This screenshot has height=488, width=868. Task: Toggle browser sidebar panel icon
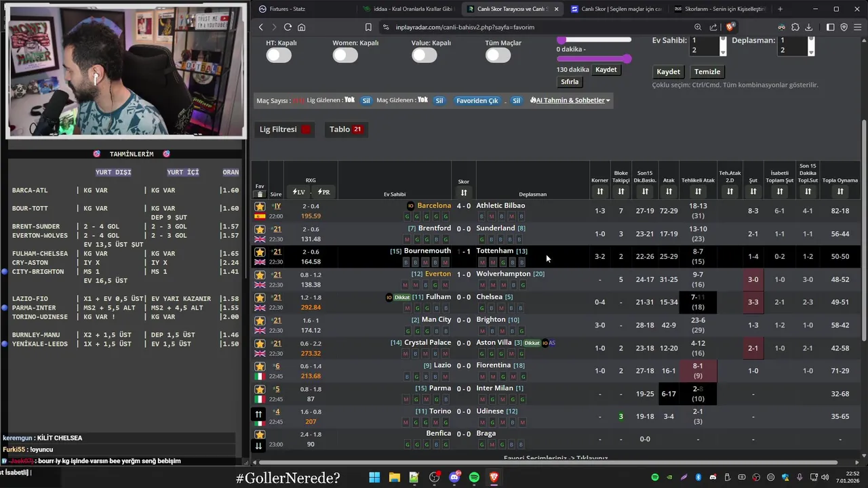(x=831, y=27)
